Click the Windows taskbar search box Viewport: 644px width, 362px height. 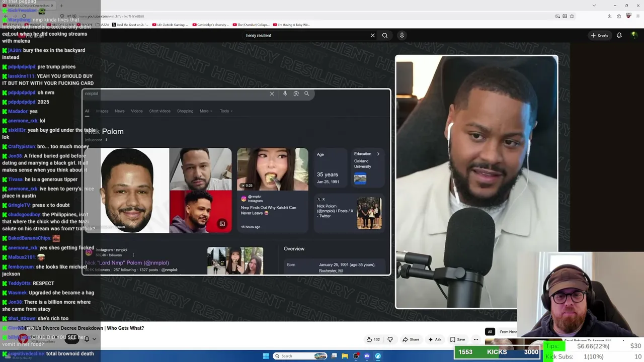[300, 356]
